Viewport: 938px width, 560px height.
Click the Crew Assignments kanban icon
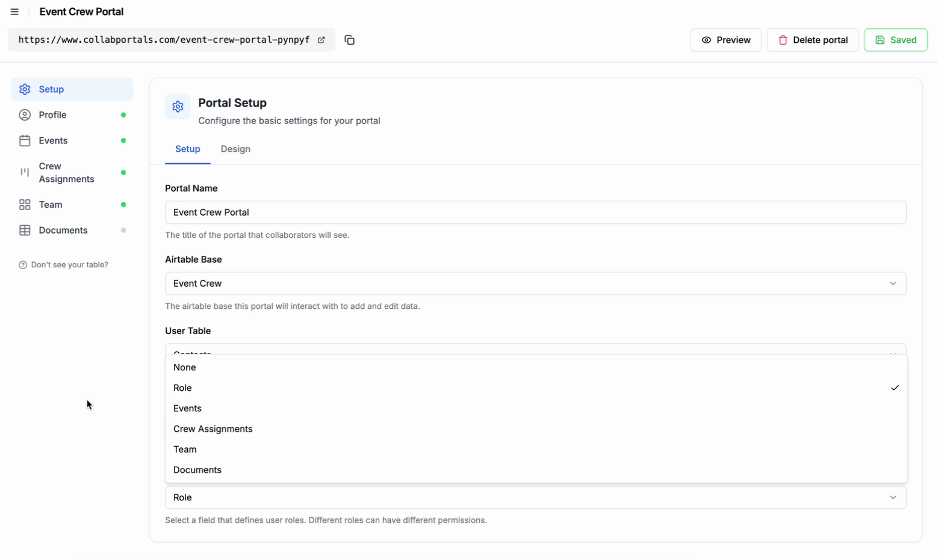tap(25, 172)
